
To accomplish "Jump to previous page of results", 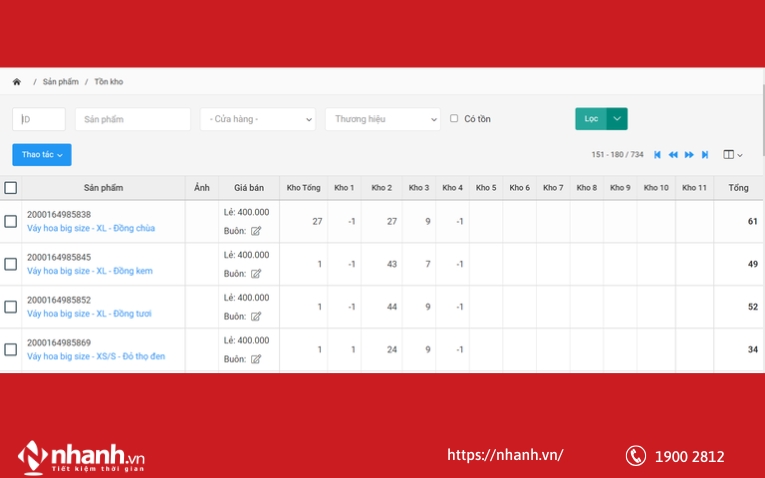I will pos(673,155).
